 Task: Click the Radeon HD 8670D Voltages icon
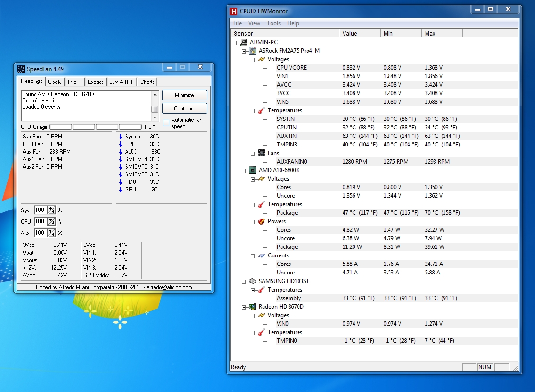tap(262, 315)
